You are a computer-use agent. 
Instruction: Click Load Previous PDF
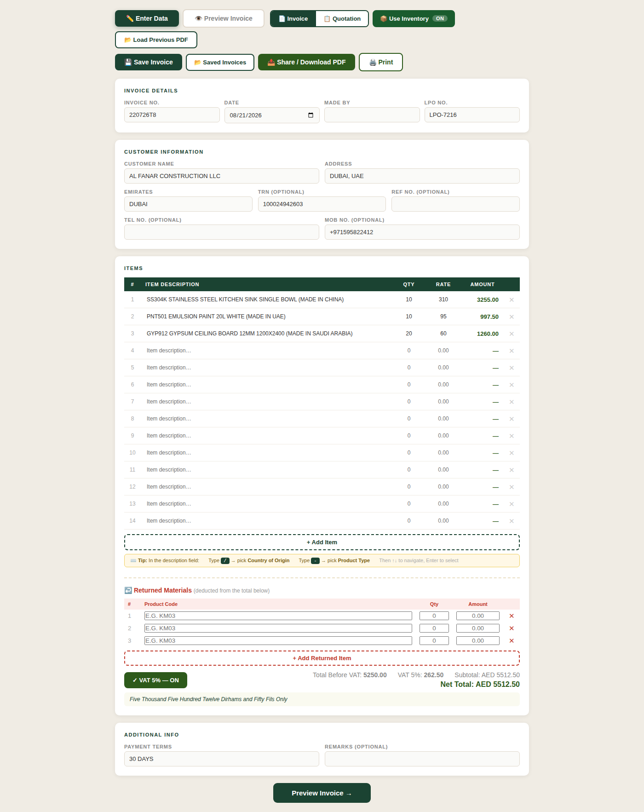(156, 40)
